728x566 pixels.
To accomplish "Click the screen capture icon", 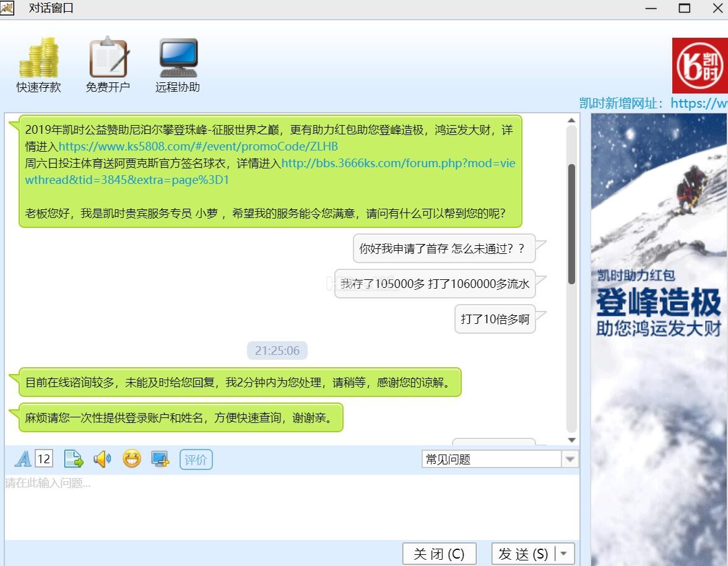I will tap(160, 459).
